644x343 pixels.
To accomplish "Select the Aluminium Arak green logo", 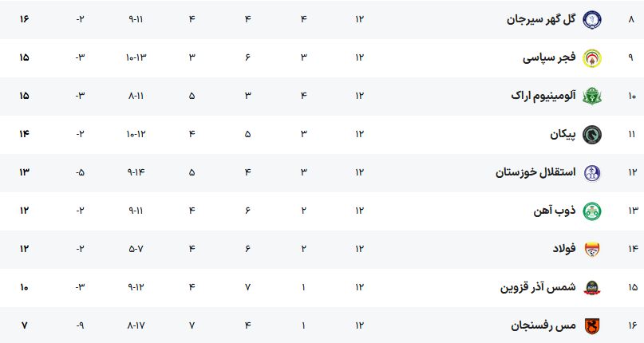I will (x=591, y=96).
